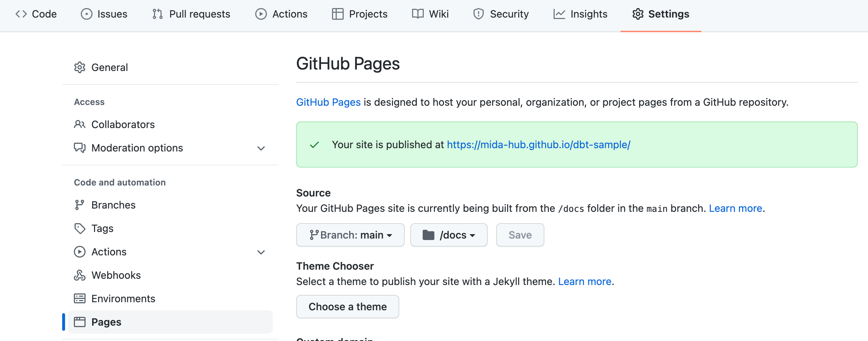The image size is (868, 341).
Task: Open Webhooks settings page
Action: click(x=170, y=275)
